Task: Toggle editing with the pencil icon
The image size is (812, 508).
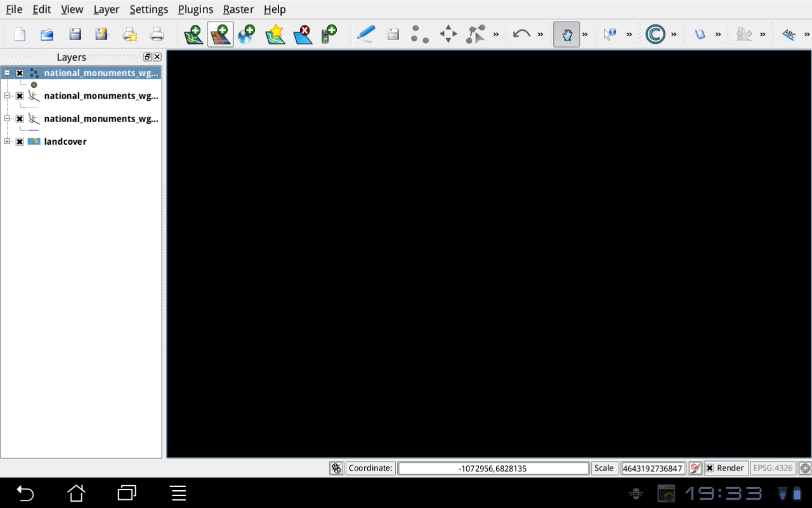Action: click(366, 34)
